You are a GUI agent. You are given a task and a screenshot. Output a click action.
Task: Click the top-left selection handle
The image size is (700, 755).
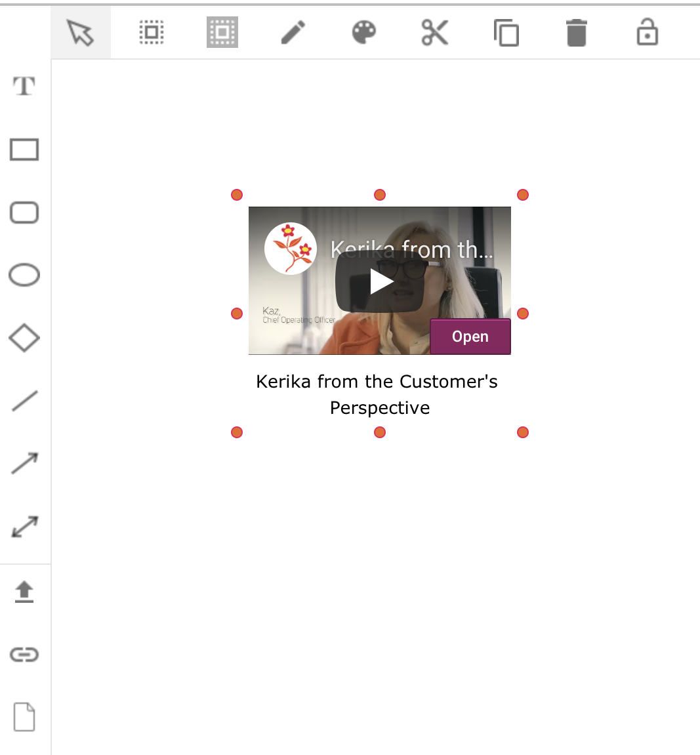[237, 195]
